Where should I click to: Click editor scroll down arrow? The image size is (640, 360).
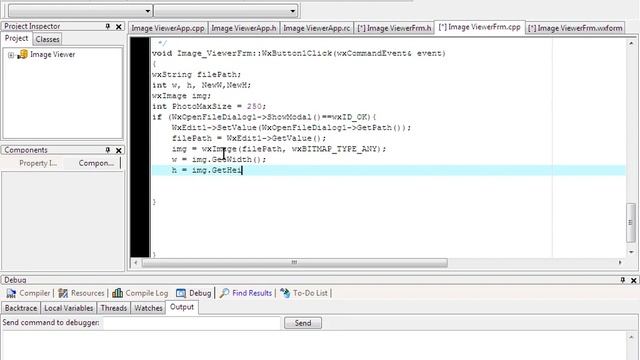pos(631,252)
